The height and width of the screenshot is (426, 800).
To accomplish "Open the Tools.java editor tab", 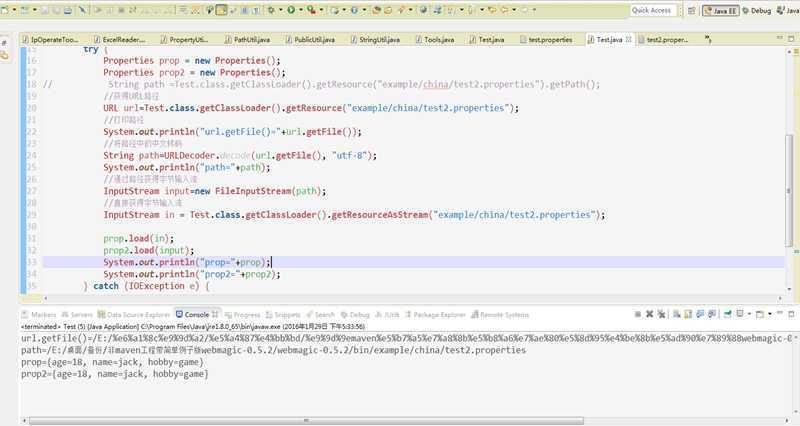I will click(x=435, y=39).
